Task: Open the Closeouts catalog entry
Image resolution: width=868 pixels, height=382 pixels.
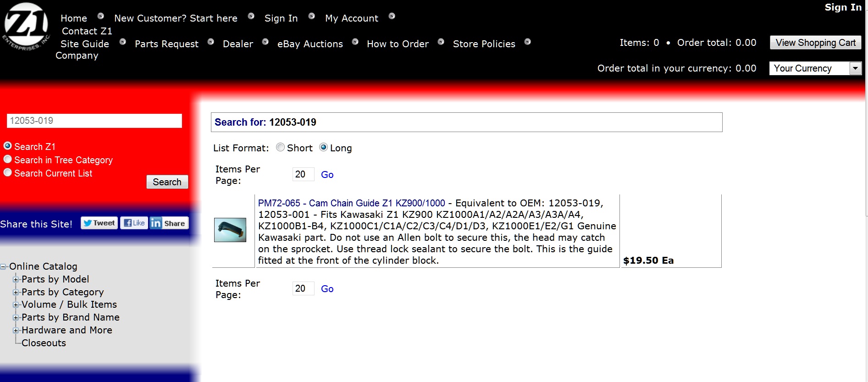Action: point(44,343)
